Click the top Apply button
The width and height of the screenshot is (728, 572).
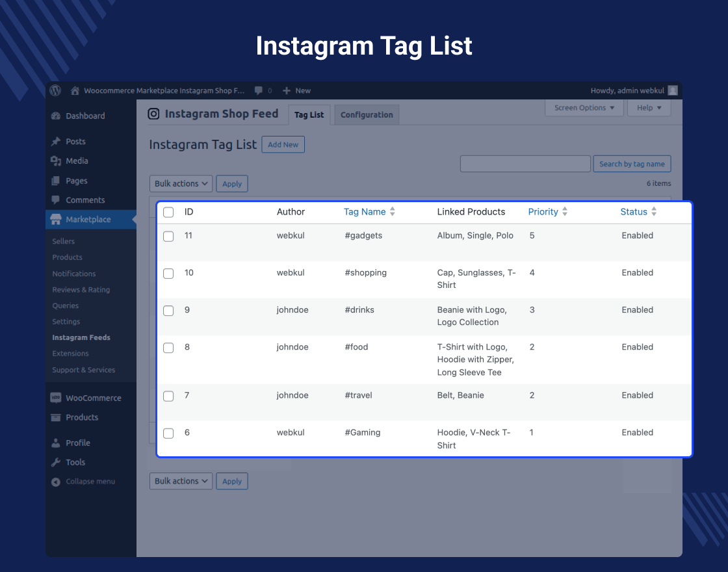click(x=232, y=183)
